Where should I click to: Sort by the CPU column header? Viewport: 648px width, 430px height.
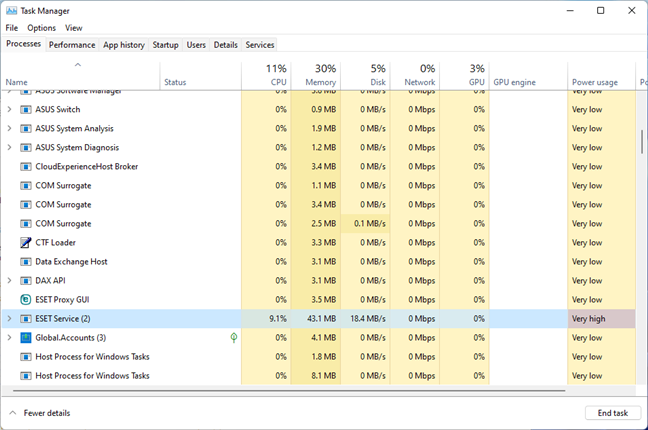pyautogui.click(x=266, y=76)
